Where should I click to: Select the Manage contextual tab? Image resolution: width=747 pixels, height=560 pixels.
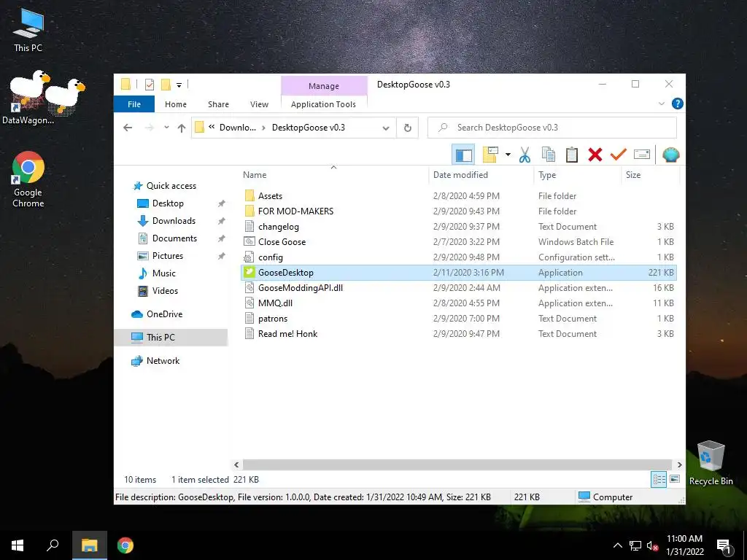click(x=324, y=86)
